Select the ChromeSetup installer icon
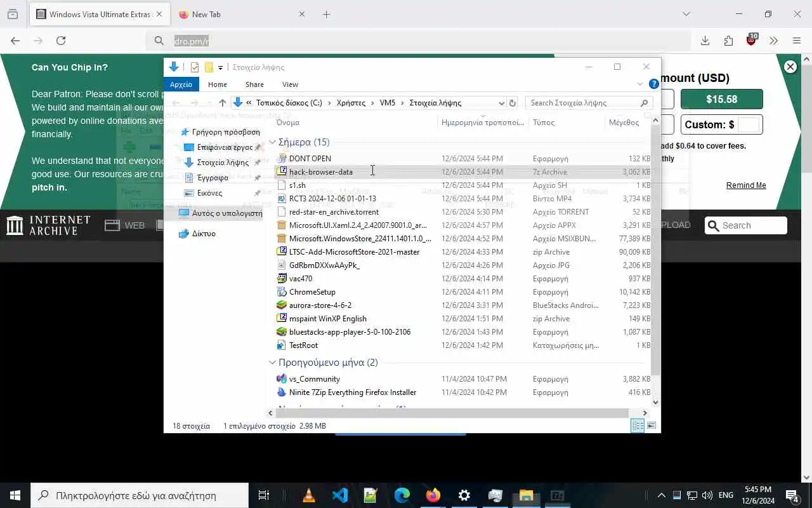This screenshot has width=812, height=508. point(282,291)
